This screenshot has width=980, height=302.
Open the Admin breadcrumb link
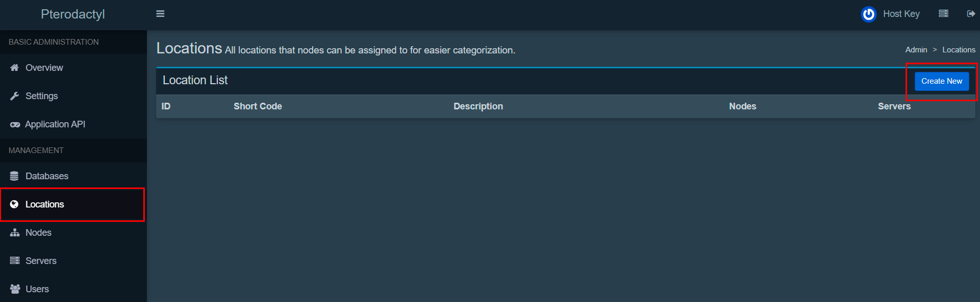point(916,50)
